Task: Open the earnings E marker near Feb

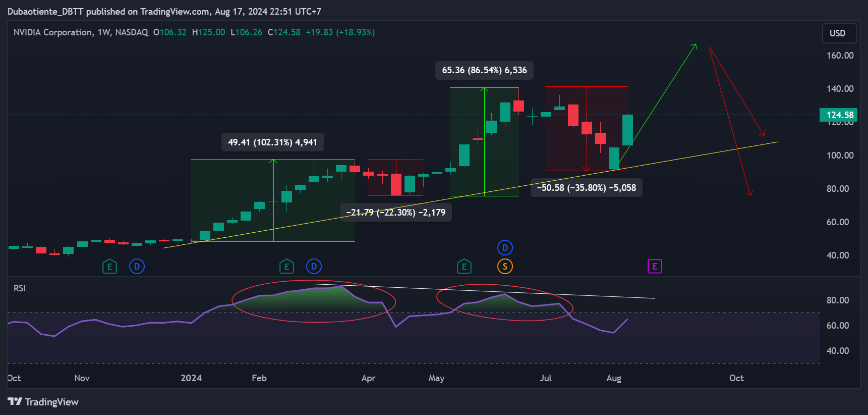Action: pyautogui.click(x=286, y=267)
